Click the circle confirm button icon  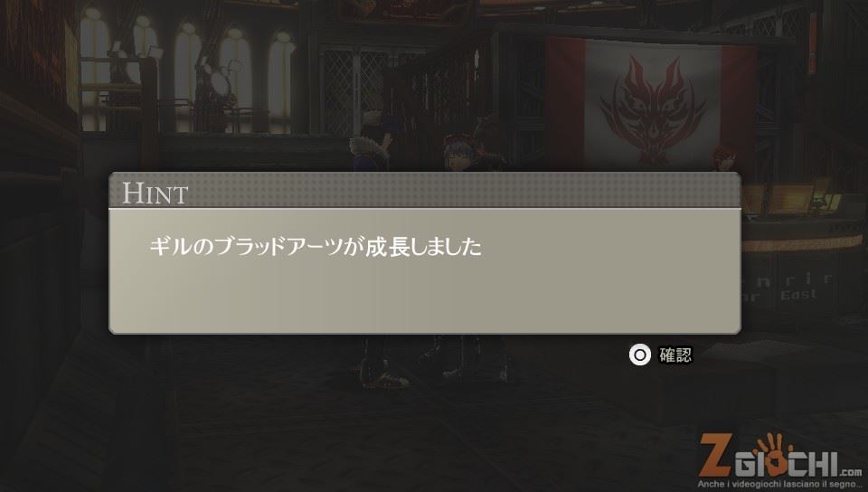(640, 355)
